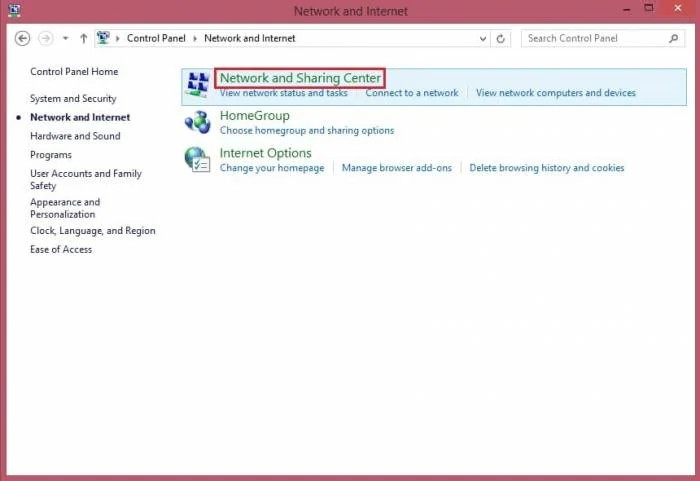Click the Internet Options globe icon

(x=197, y=160)
